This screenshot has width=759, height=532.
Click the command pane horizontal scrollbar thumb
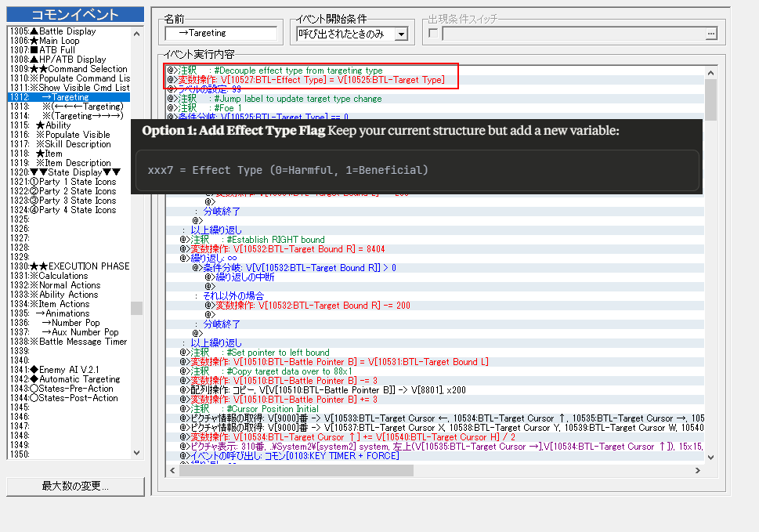[x=296, y=470]
